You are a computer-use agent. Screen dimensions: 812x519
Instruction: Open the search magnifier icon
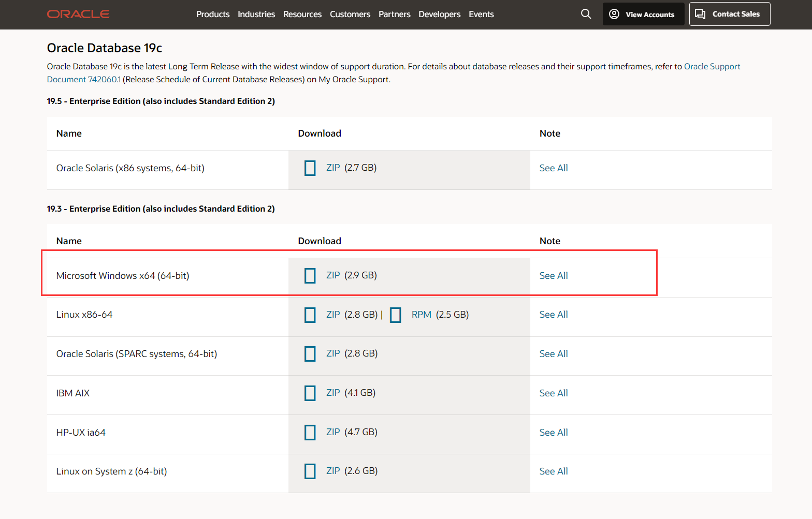tap(586, 14)
